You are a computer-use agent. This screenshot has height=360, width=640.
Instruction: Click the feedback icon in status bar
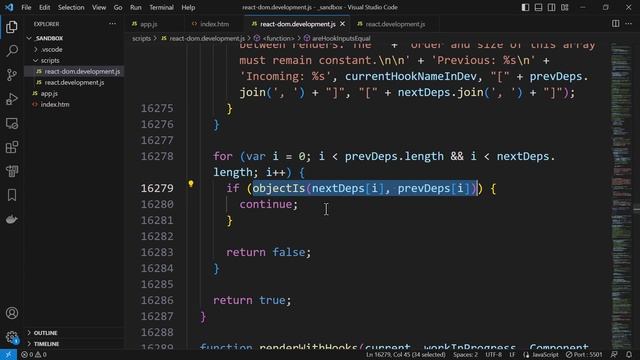(x=614, y=355)
